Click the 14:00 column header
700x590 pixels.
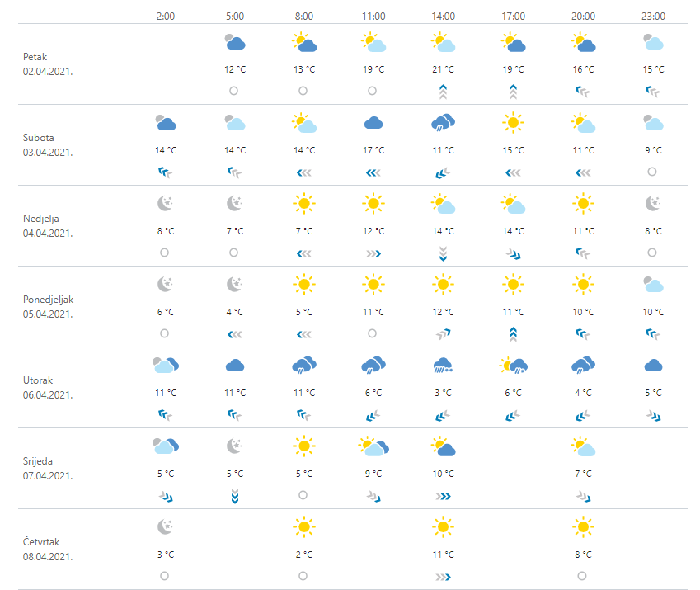[443, 15]
